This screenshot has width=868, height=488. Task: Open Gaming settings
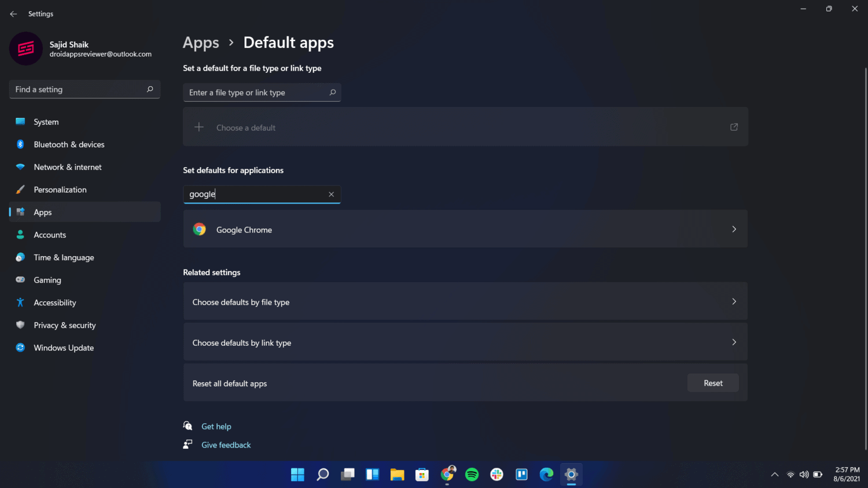85,280
